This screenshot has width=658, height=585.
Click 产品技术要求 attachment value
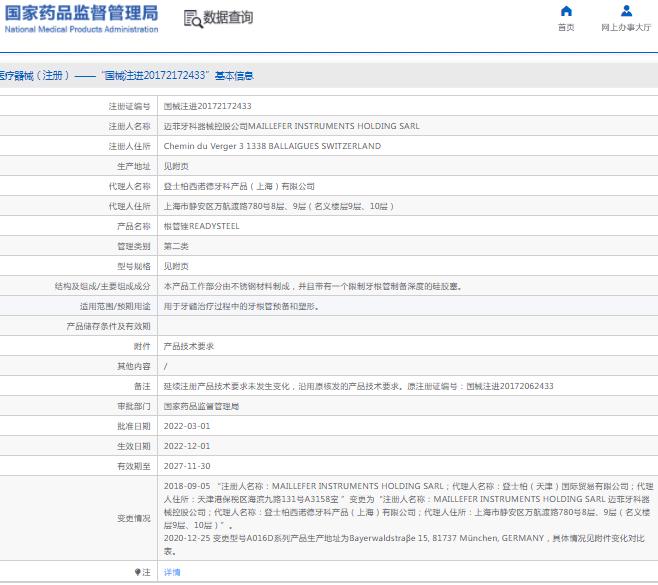(x=188, y=346)
